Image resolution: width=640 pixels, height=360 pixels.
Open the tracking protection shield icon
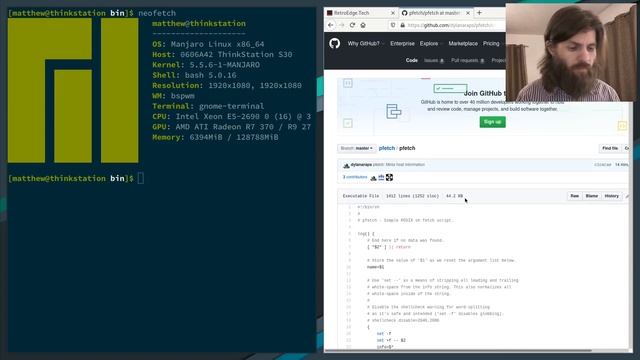pos(393,25)
